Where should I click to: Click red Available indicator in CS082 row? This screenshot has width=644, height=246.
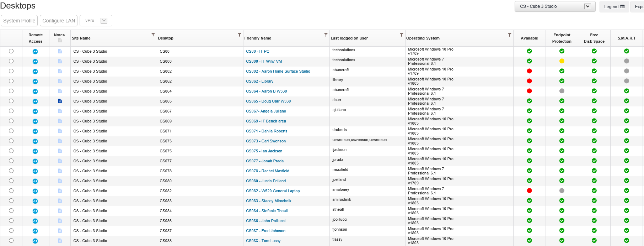(x=529, y=190)
